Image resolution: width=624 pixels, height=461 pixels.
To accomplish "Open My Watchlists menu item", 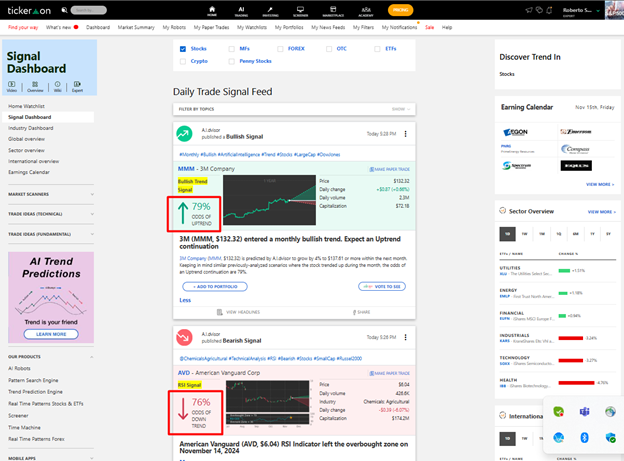I will (x=252, y=27).
